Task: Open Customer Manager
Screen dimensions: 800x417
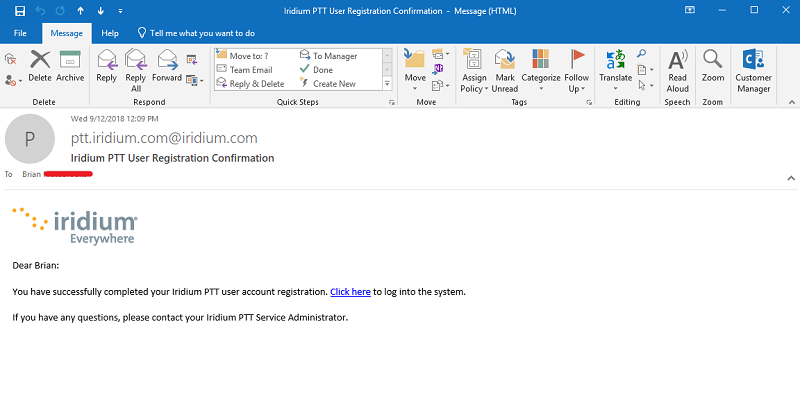Action: [753, 70]
